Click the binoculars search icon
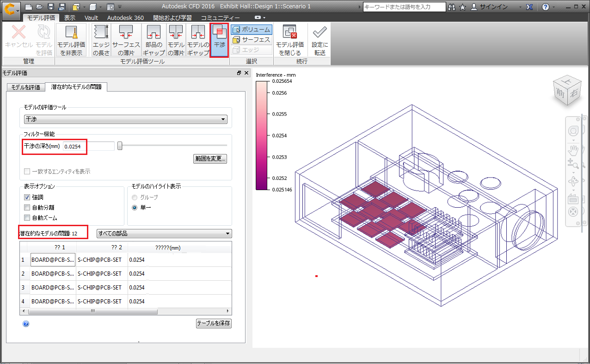Viewport: 590px width, 364px height. point(452,7)
